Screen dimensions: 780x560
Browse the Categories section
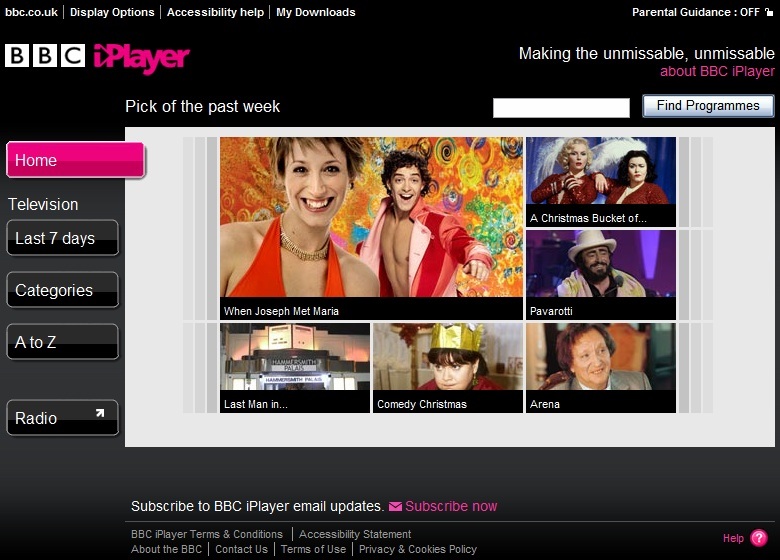(x=63, y=290)
